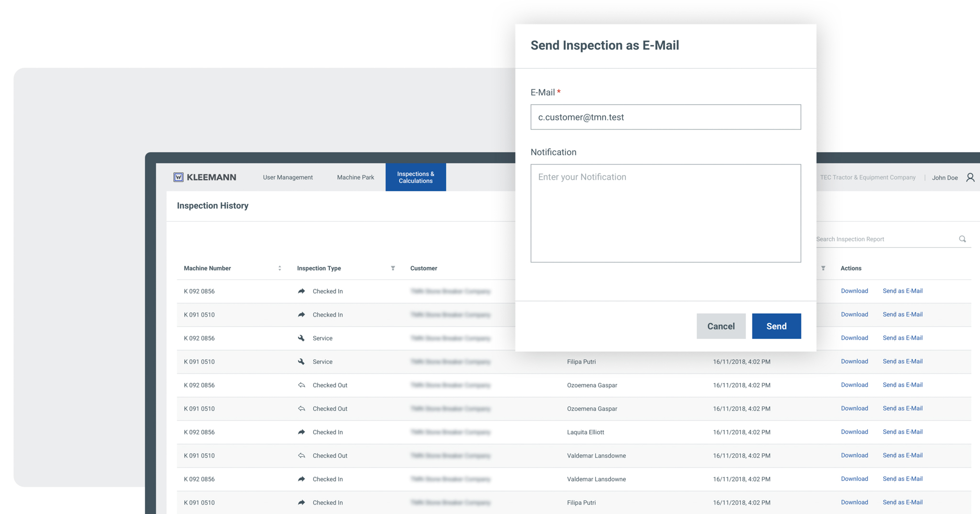Download the first K 092 0856 report
This screenshot has height=514, width=980.
(854, 291)
